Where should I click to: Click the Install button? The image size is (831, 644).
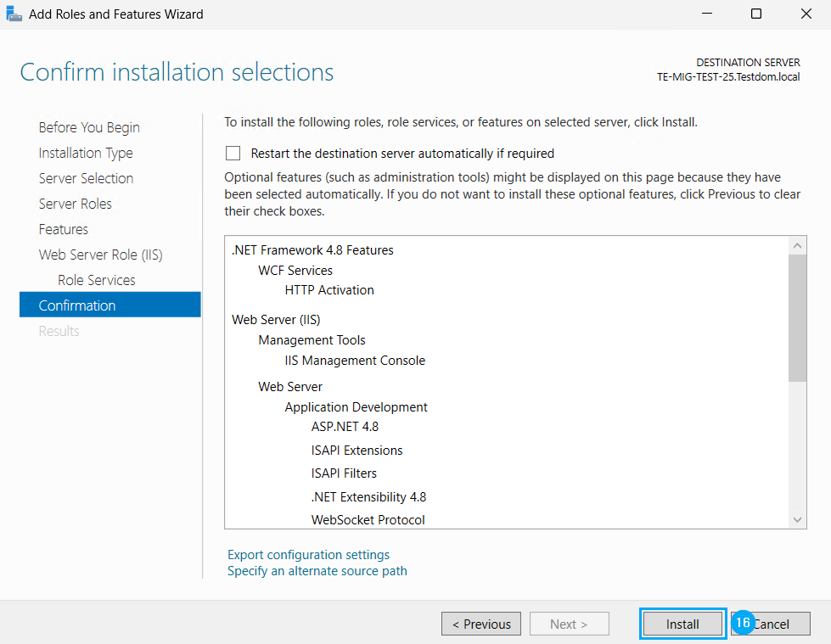point(682,624)
